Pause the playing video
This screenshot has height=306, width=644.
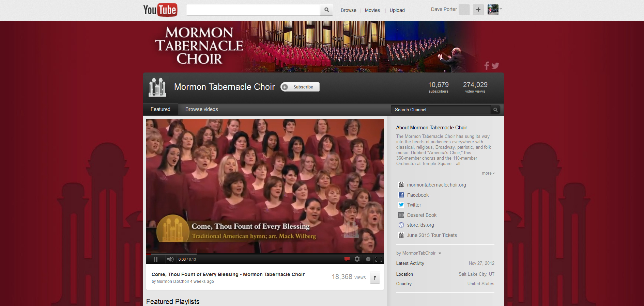pos(155,259)
